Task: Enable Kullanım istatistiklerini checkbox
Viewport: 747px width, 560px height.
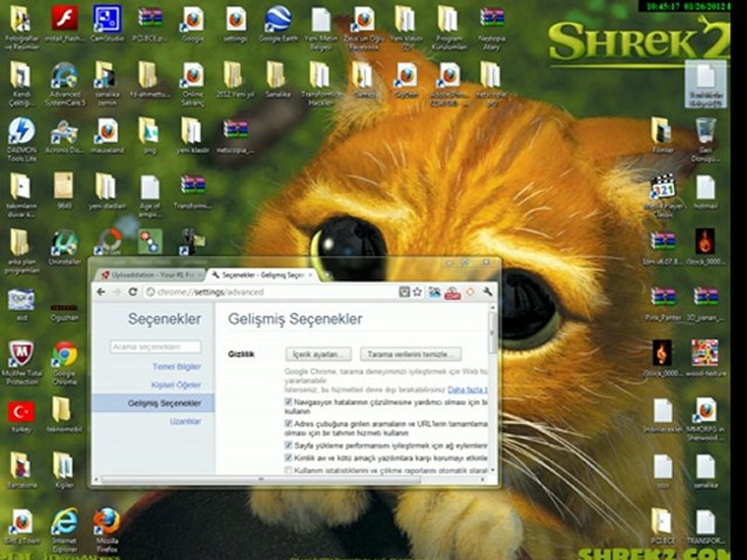Action: 288,471
